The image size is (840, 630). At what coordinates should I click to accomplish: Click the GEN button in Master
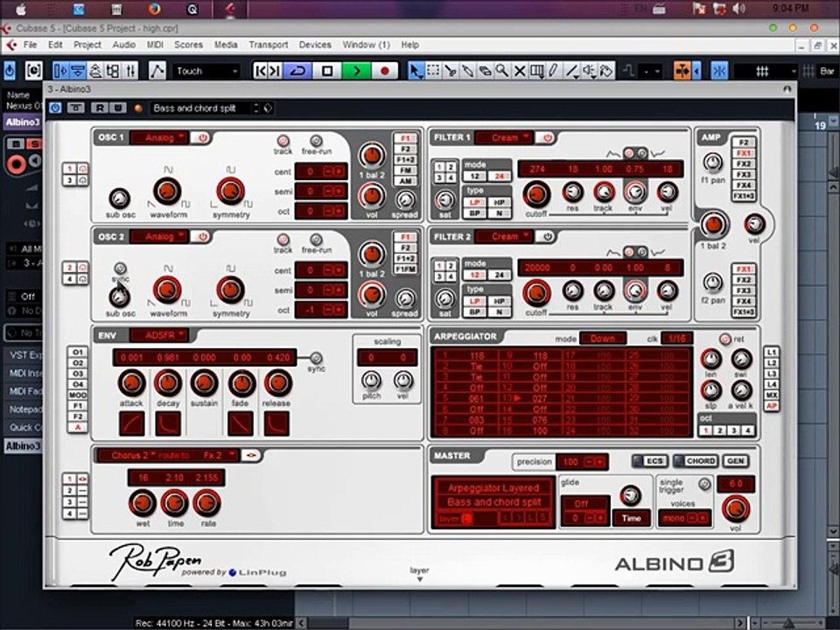click(736, 461)
